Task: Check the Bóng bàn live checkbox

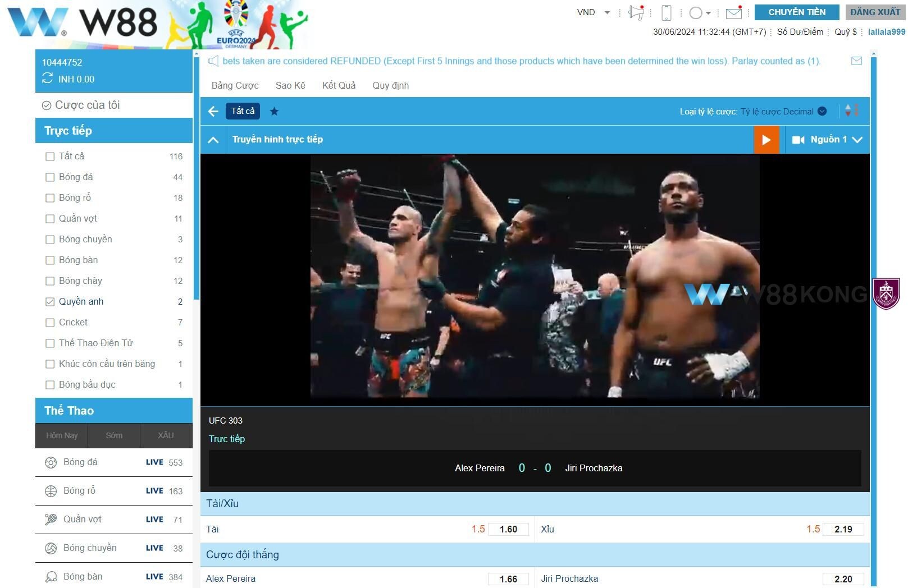Action: [x=50, y=260]
